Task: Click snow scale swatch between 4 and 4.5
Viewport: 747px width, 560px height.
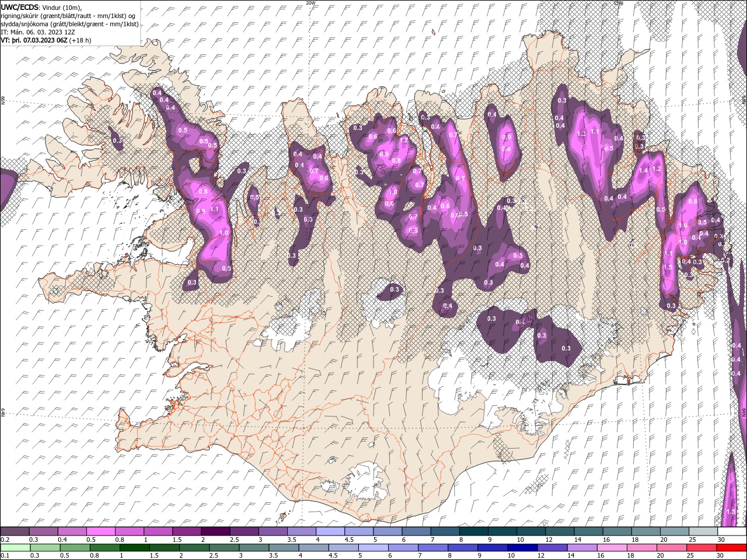Action: click(330, 531)
